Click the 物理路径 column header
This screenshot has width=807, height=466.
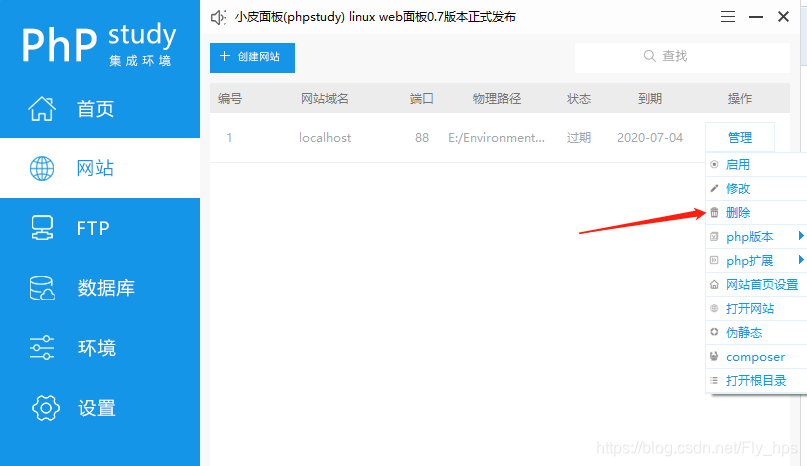(x=497, y=98)
